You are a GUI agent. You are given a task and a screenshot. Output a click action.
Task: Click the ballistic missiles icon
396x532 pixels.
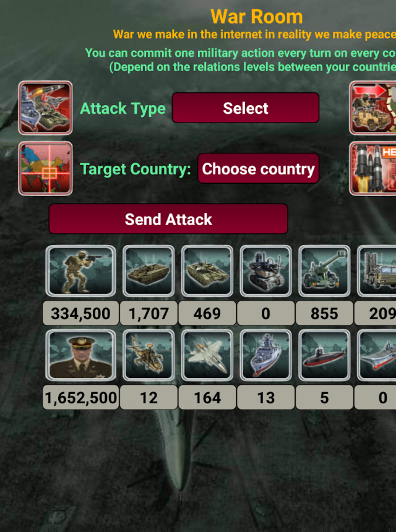pyautogui.click(x=373, y=169)
